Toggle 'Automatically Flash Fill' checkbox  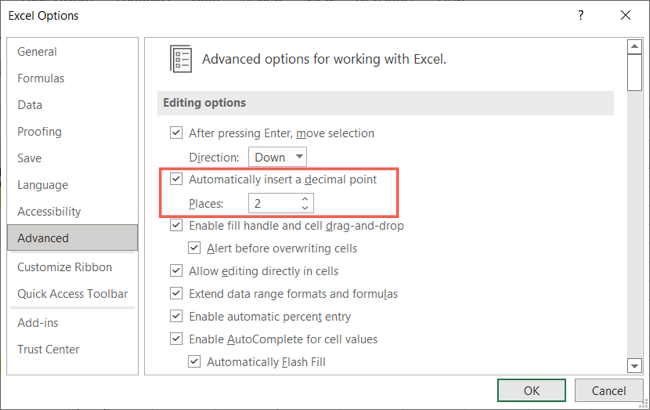point(195,362)
